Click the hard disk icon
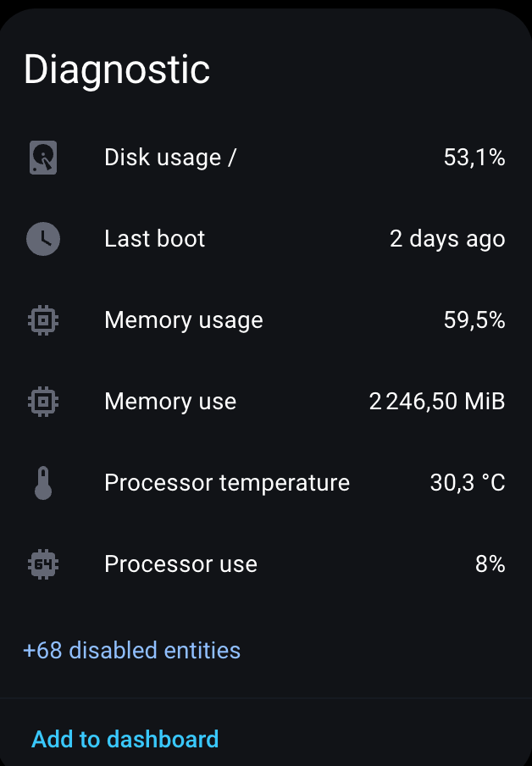Screen dimensions: 532x766 43,158
